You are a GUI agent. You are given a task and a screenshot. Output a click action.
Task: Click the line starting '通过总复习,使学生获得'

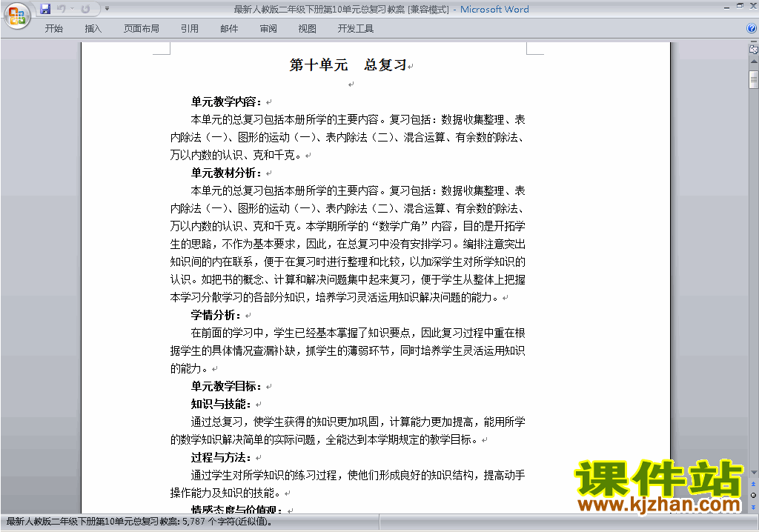(x=358, y=422)
